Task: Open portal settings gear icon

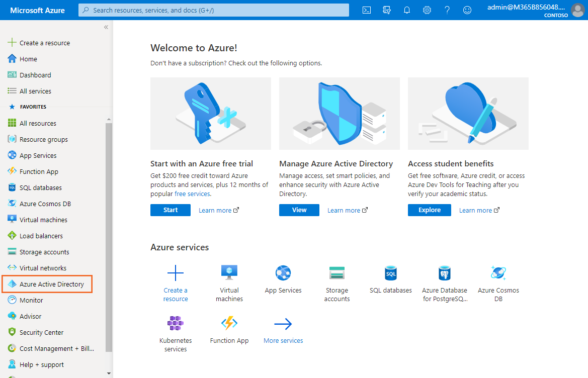Action: coord(427,10)
